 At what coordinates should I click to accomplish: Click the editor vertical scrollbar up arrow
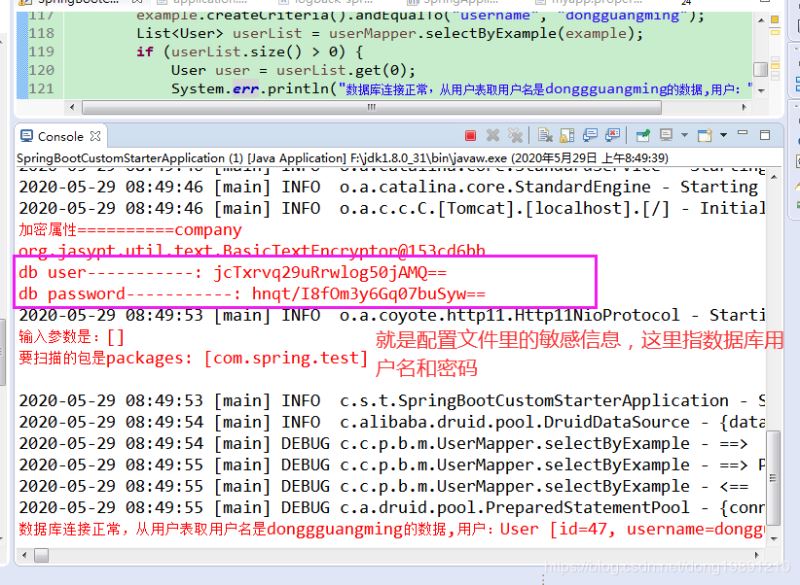(761, 20)
